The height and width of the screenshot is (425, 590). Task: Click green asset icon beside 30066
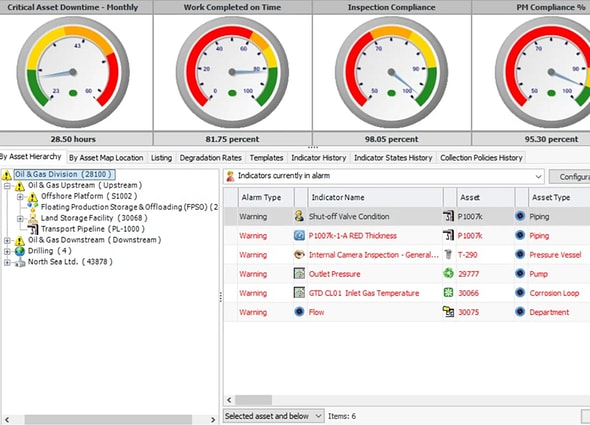coord(448,292)
